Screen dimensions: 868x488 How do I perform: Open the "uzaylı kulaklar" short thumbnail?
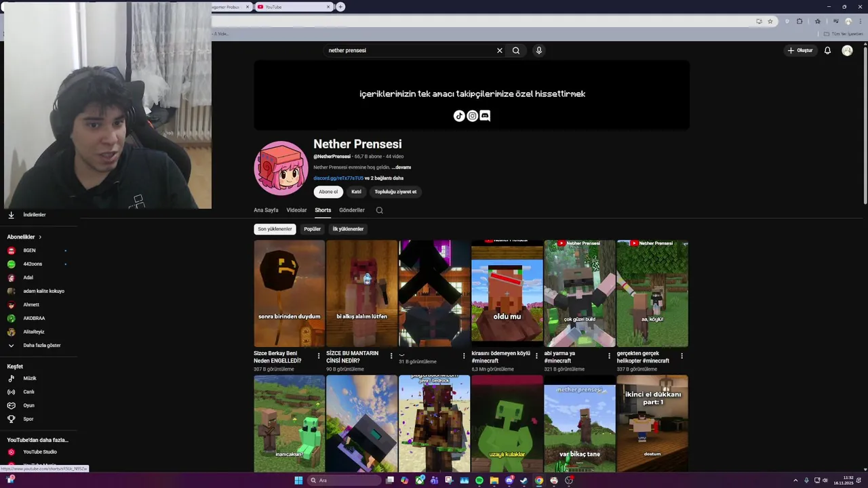point(507,424)
